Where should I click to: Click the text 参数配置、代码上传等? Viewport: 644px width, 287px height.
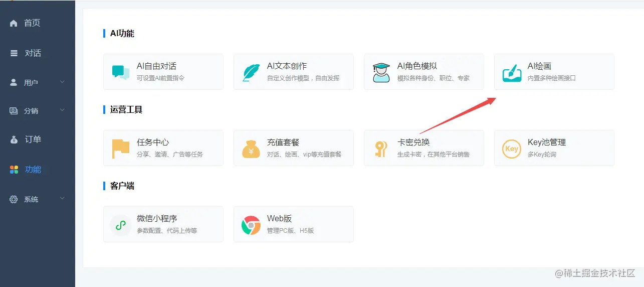pos(167,231)
